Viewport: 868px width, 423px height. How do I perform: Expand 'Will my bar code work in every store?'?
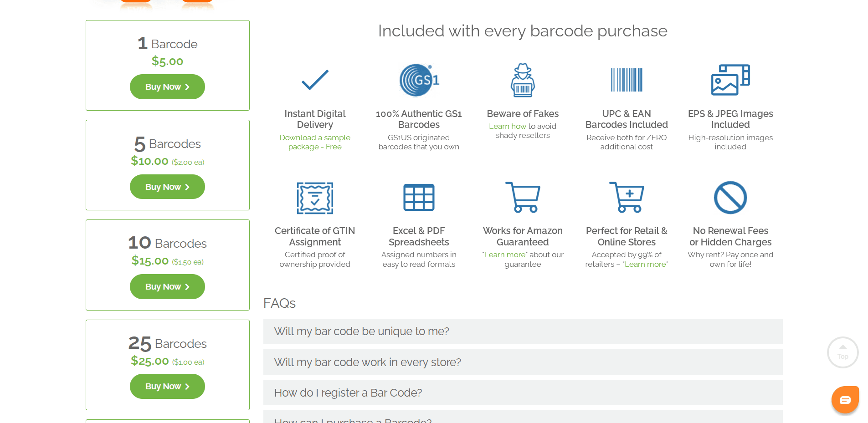[x=523, y=362]
